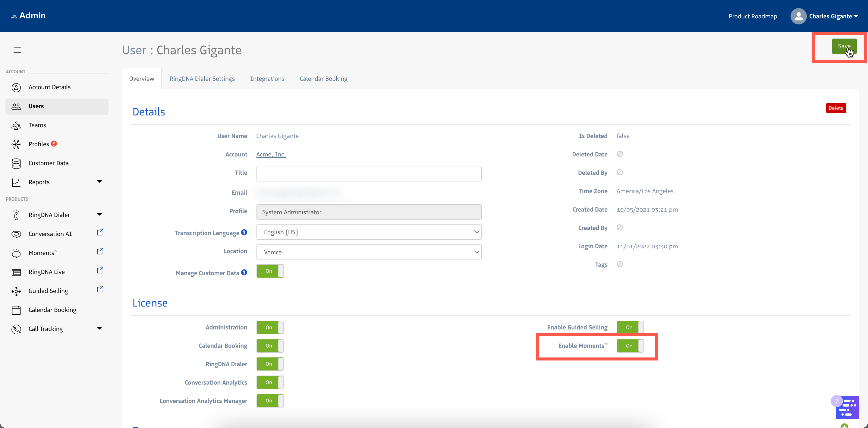
Task: Click the Reports chart icon
Action: [x=16, y=182]
